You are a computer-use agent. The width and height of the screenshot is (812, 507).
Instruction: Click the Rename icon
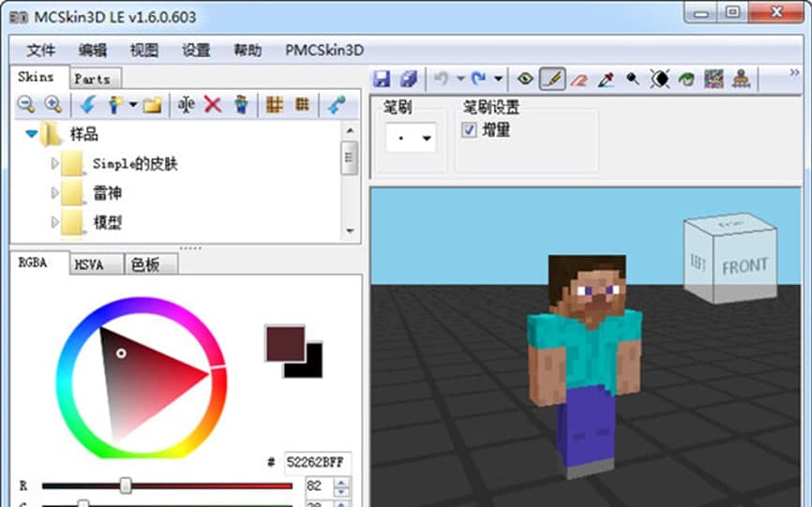(186, 105)
